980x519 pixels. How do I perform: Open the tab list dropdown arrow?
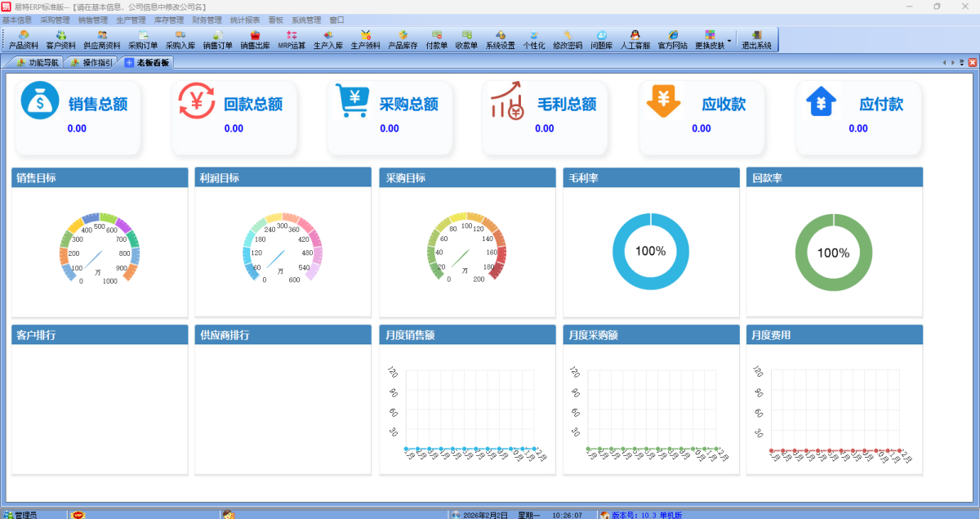pos(961,62)
